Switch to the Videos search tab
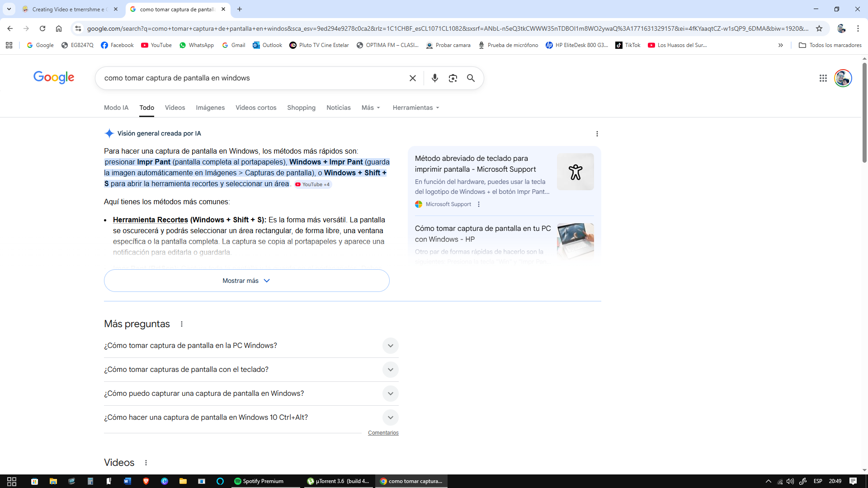 pyautogui.click(x=175, y=108)
